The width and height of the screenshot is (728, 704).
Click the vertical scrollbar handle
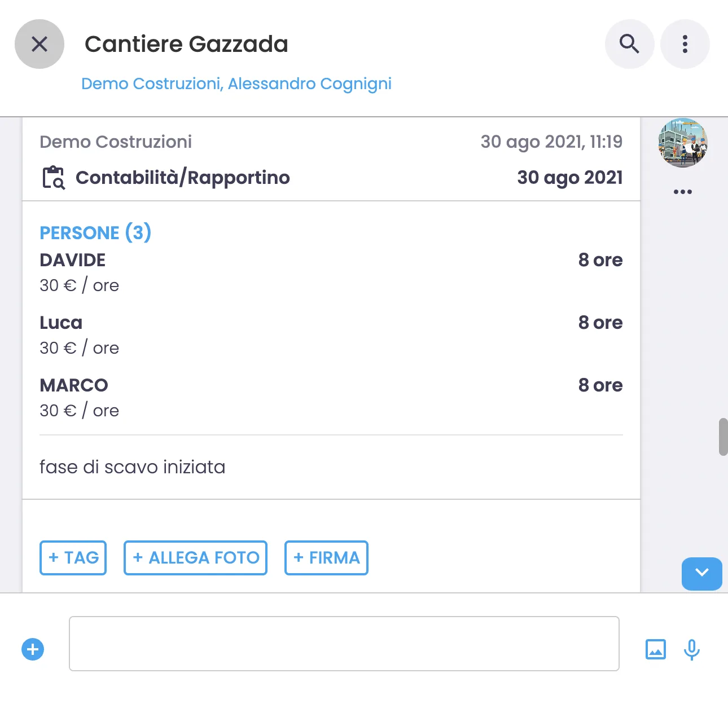click(723, 437)
